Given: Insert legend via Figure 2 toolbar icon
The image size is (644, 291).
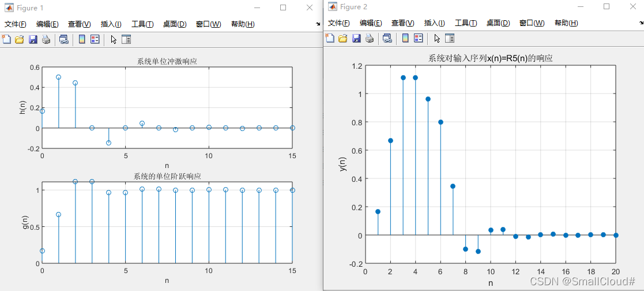Looking at the screenshot, I should (x=419, y=38).
